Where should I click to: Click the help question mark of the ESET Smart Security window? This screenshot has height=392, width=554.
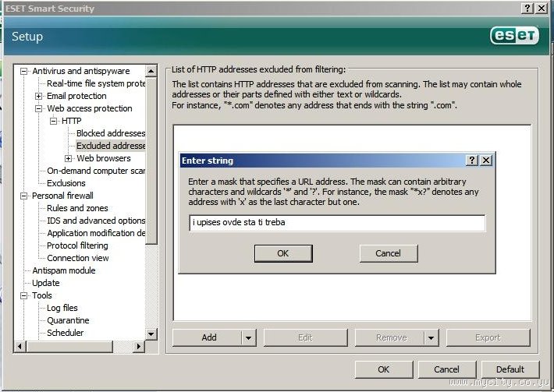tap(527, 8)
